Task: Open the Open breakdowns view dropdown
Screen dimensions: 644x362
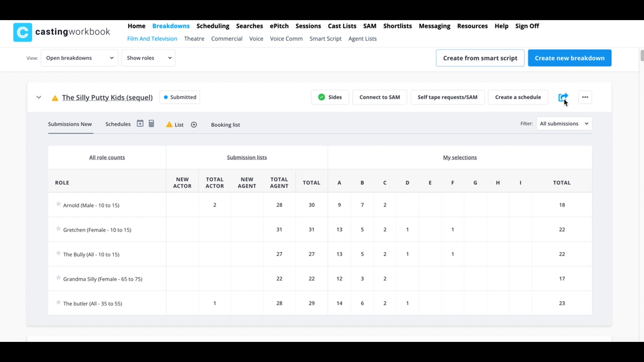Action: (x=79, y=58)
